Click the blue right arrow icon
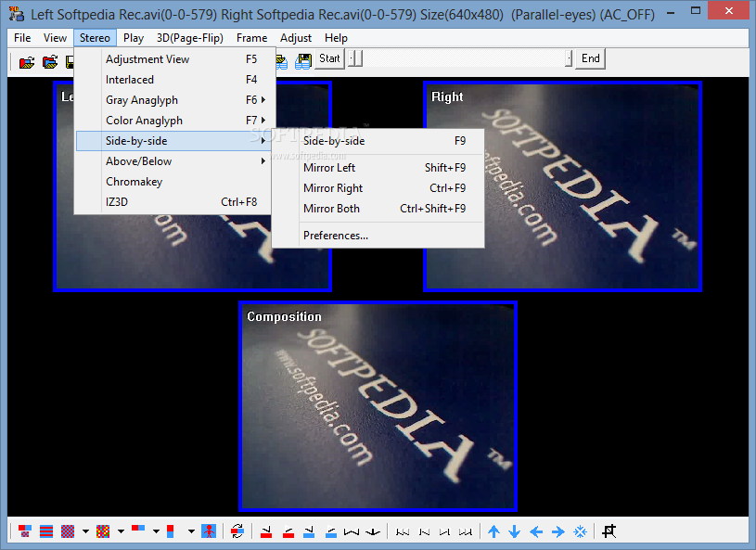 (557, 531)
